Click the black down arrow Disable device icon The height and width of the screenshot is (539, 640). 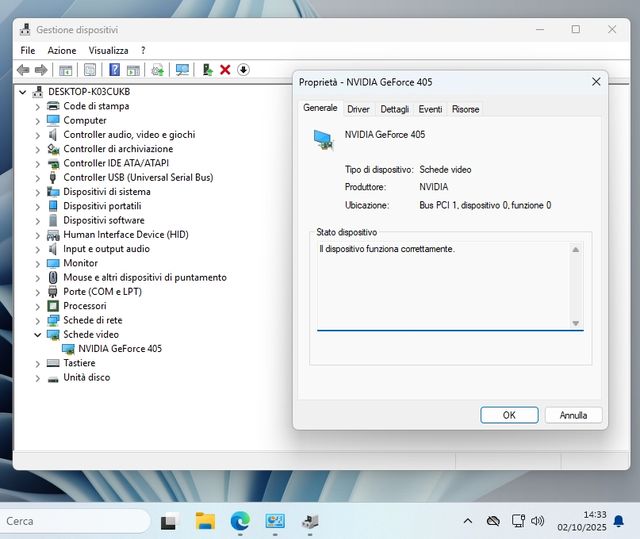pos(243,70)
